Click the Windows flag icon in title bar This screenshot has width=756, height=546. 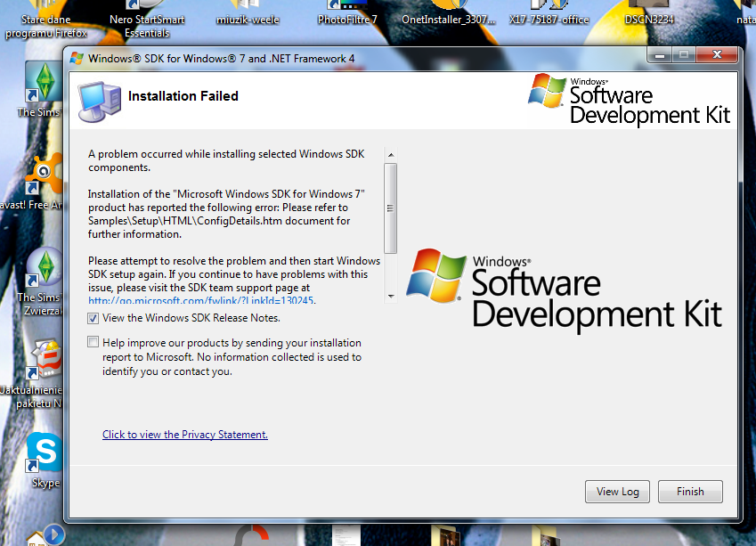point(77,59)
